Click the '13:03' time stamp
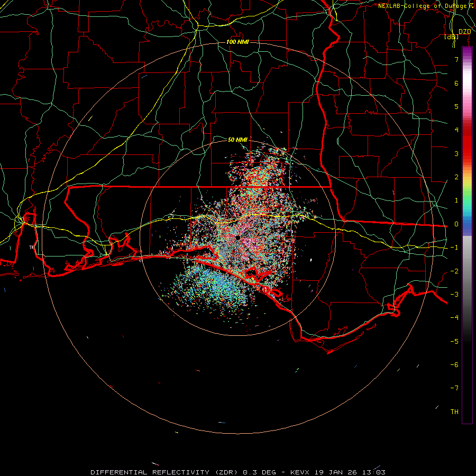The width and height of the screenshot is (476, 476). pyautogui.click(x=374, y=472)
